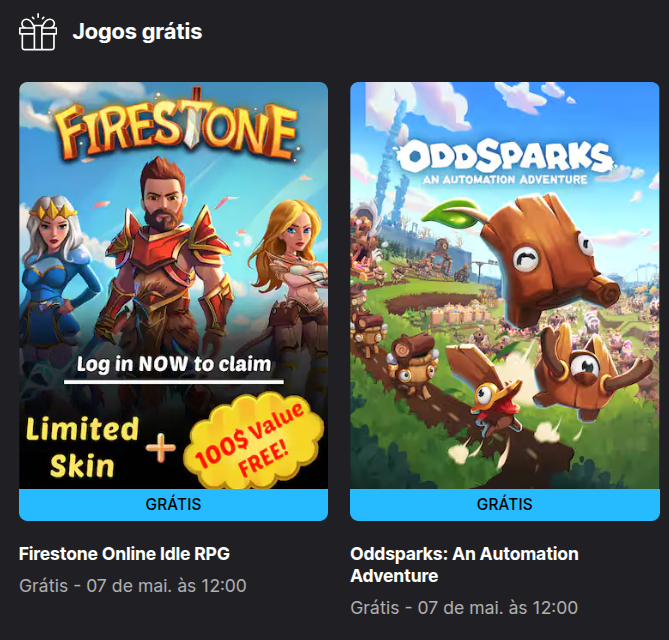Select the Oddsparks: An Automation Adventure title
This screenshot has height=640, width=669.
pos(464,564)
